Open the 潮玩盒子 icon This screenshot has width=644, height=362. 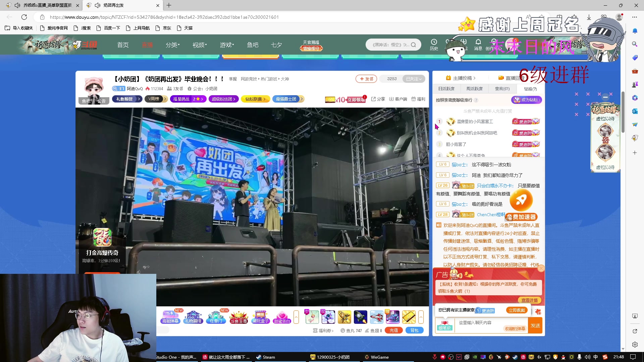tap(261, 317)
